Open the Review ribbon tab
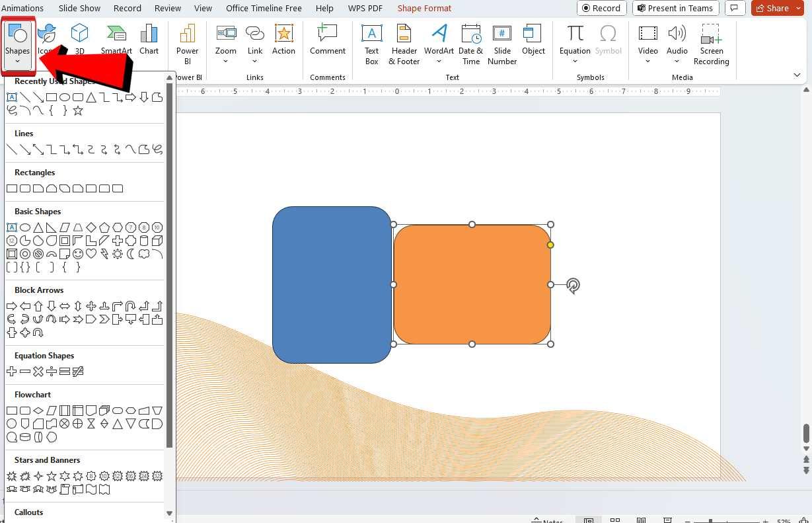Image resolution: width=812 pixels, height=523 pixels. click(x=167, y=8)
